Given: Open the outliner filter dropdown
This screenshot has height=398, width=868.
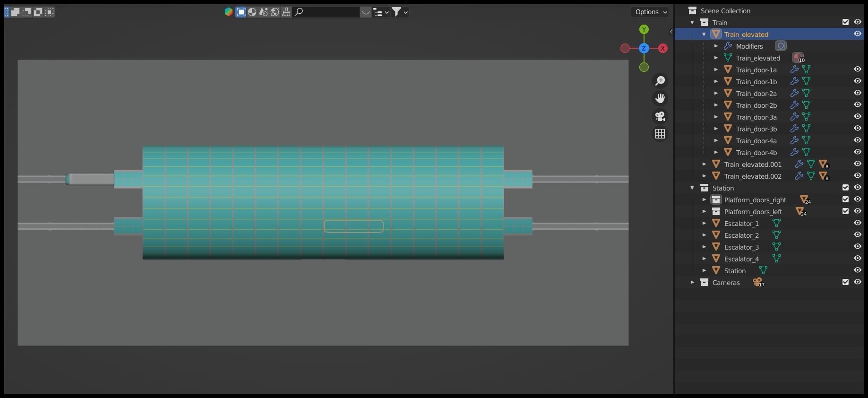Looking at the screenshot, I should coord(400,12).
